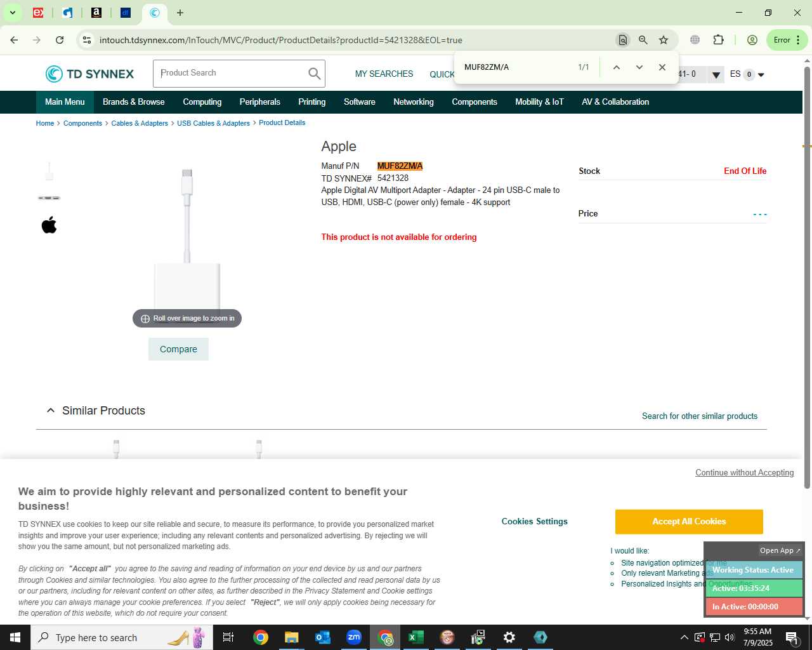Click the Compare button

[178, 349]
